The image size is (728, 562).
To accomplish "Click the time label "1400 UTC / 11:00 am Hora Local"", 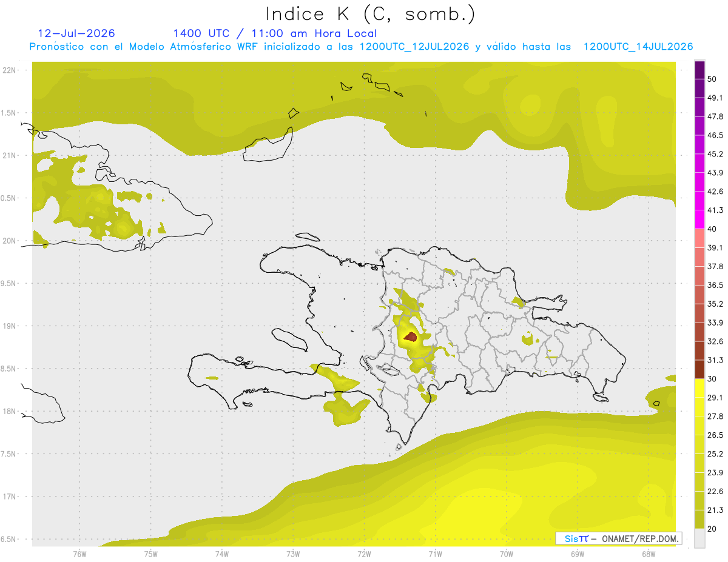I will [x=275, y=33].
